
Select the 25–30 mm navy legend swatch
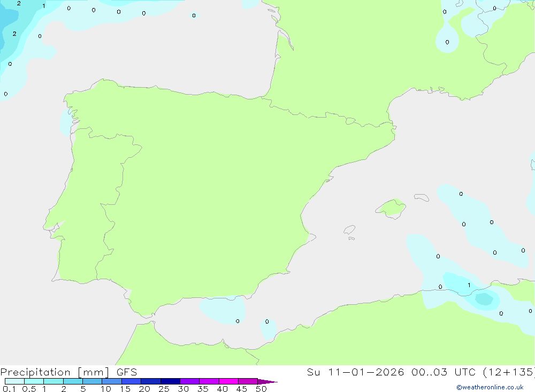coord(170,381)
